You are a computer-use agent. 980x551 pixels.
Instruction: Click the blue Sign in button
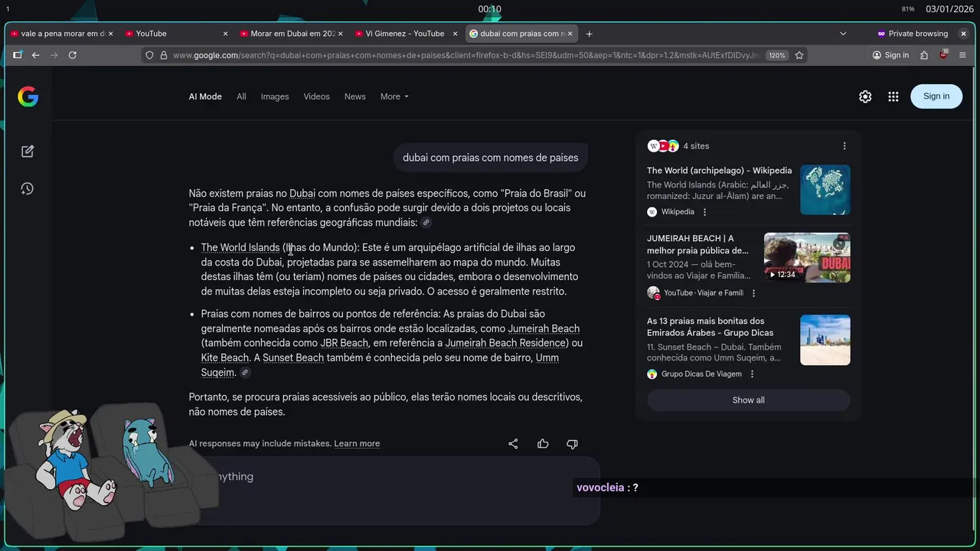pyautogui.click(x=936, y=96)
